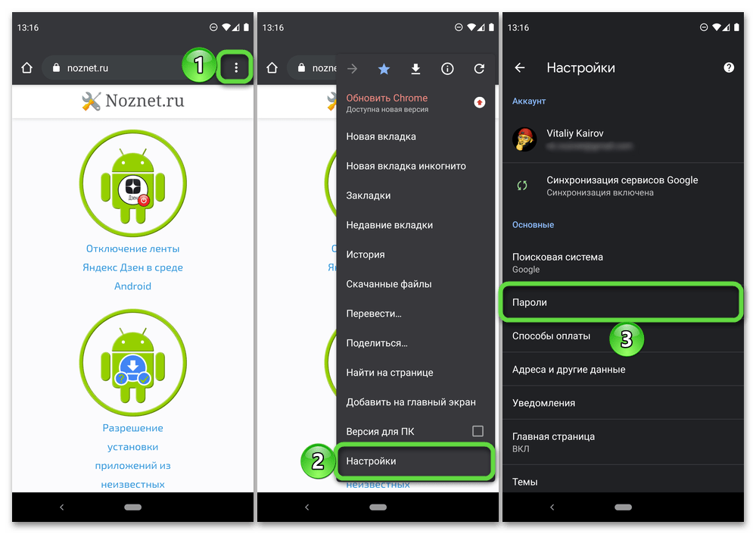Tap the home icon beside noznet.ru address
Image resolution: width=756 pixels, height=534 pixels.
(x=27, y=68)
